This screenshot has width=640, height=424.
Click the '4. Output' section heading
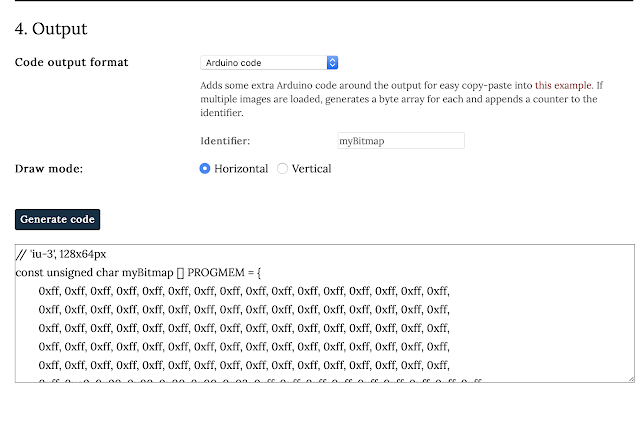coord(51,29)
